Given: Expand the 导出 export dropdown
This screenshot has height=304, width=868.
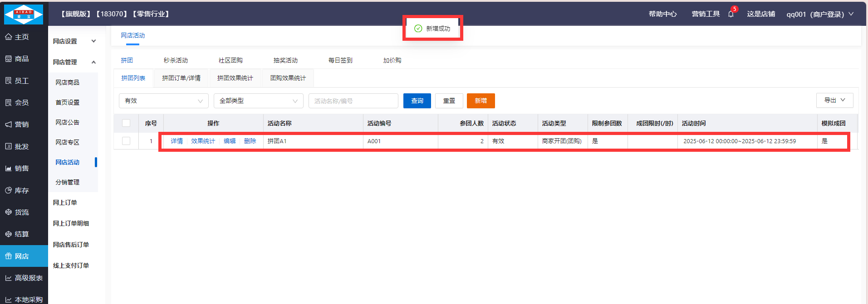Looking at the screenshot, I should coord(834,100).
